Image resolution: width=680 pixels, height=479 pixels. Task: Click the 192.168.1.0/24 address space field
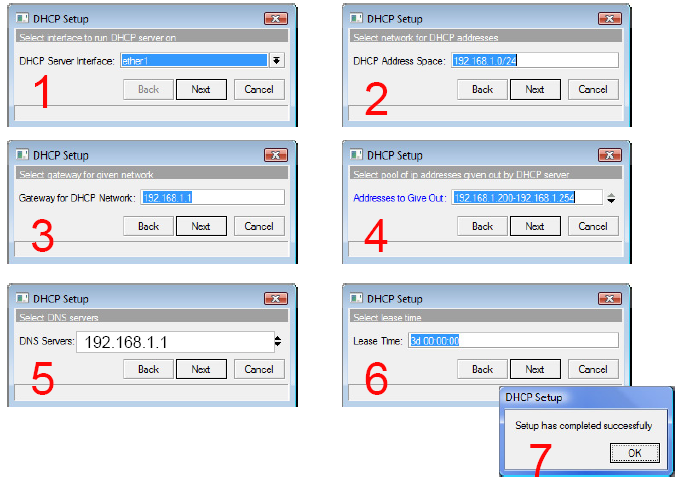pyautogui.click(x=535, y=60)
